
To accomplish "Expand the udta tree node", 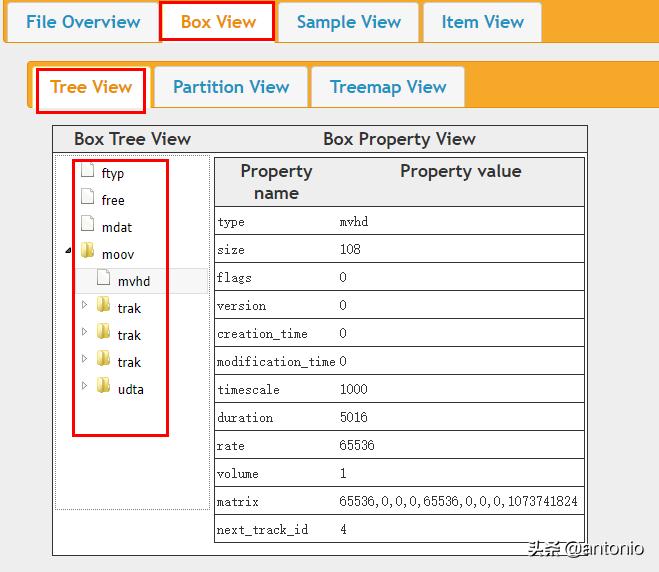I will pos(84,385).
